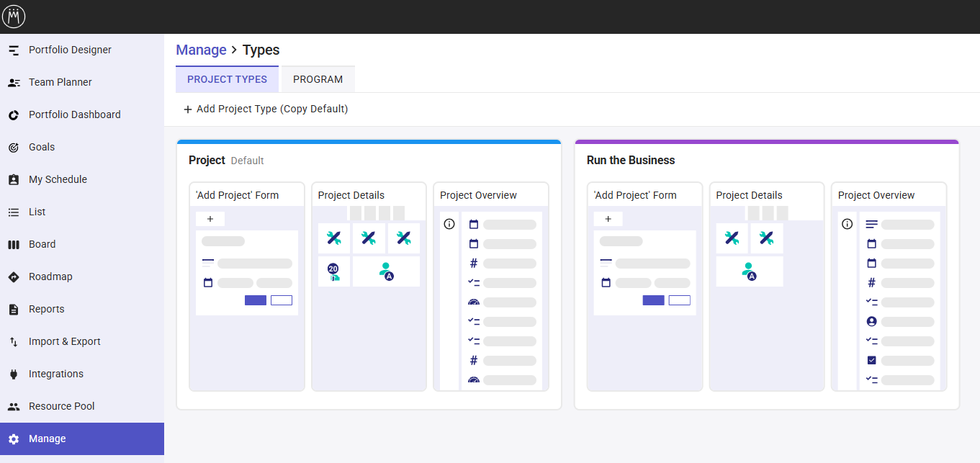This screenshot has width=980, height=463.
Task: Open the Goals page
Action: 42,147
